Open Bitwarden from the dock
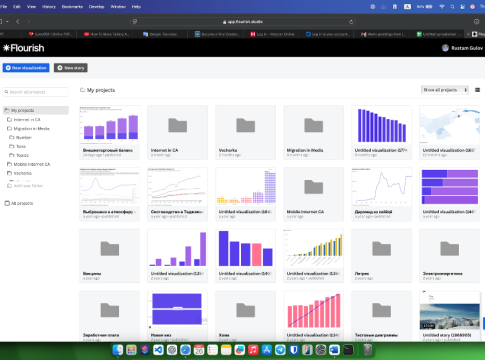The width and height of the screenshot is (485, 360). pos(294,350)
